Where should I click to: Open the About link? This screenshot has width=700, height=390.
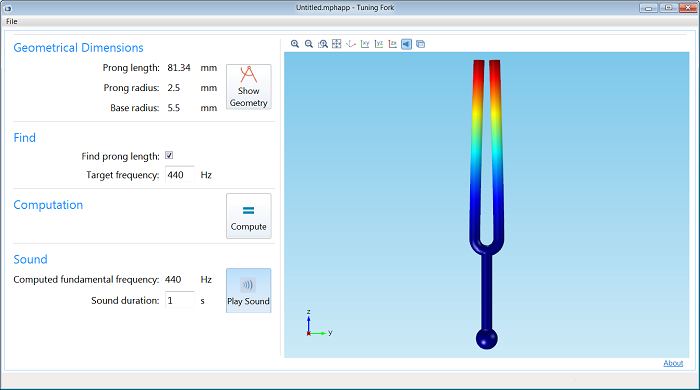coord(673,363)
